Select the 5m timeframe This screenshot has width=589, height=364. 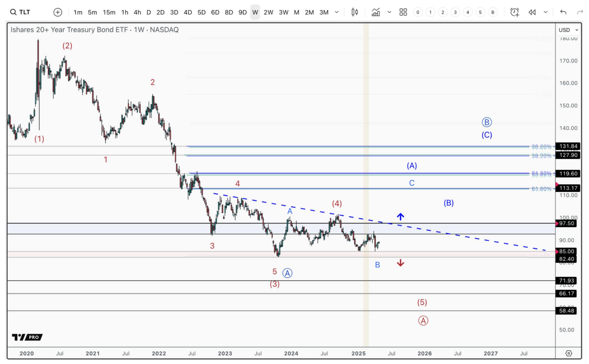[x=92, y=12]
